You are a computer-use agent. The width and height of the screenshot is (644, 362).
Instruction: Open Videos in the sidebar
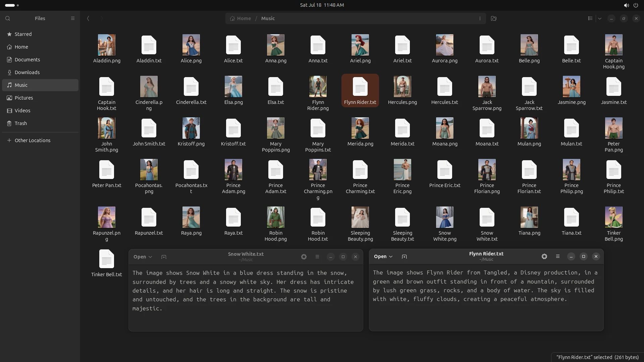(x=40, y=111)
